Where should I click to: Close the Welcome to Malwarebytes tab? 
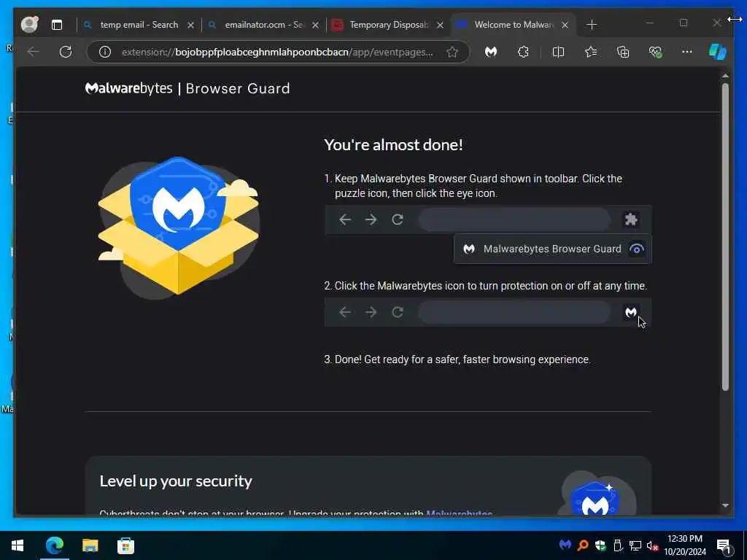[x=565, y=26]
